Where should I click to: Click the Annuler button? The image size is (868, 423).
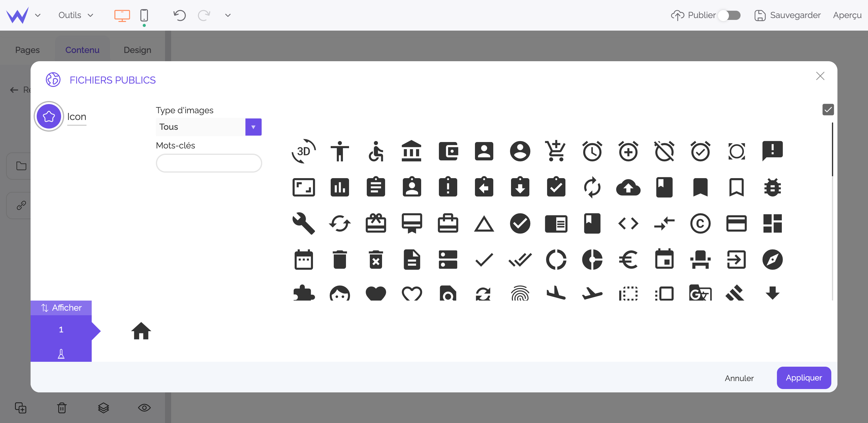740,378
